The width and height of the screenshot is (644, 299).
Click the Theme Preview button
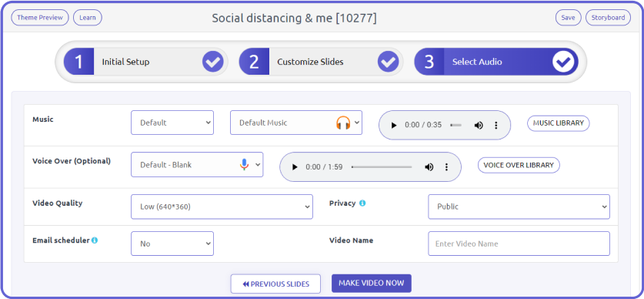[x=40, y=18]
